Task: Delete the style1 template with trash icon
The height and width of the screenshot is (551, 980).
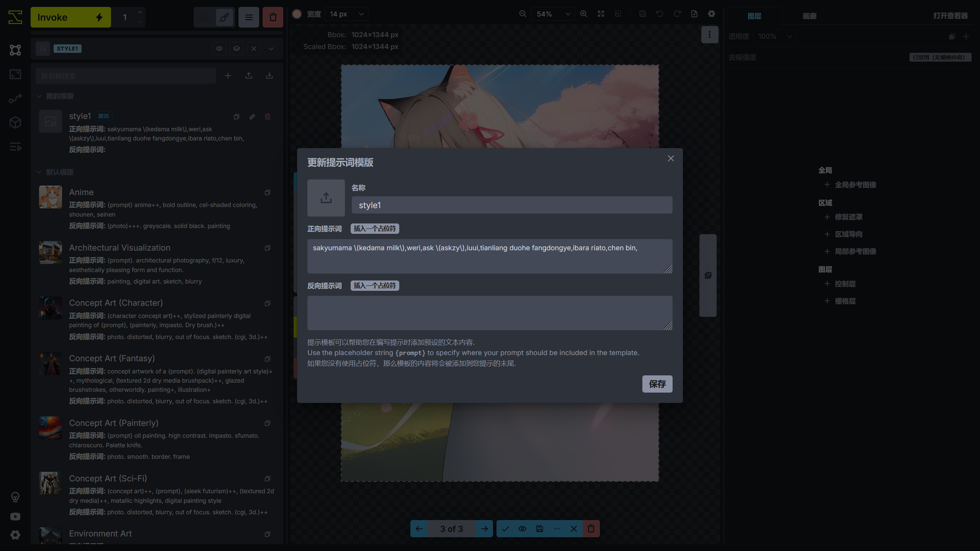Action: click(x=268, y=117)
